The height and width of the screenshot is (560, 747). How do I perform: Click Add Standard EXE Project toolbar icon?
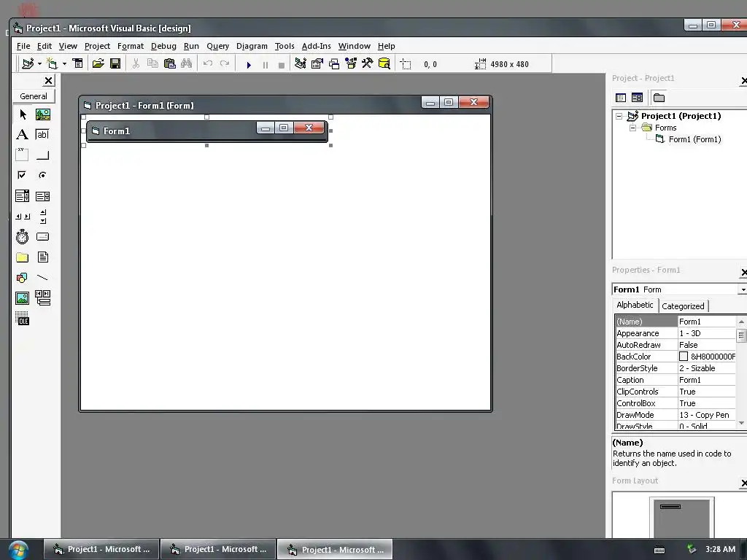click(28, 63)
